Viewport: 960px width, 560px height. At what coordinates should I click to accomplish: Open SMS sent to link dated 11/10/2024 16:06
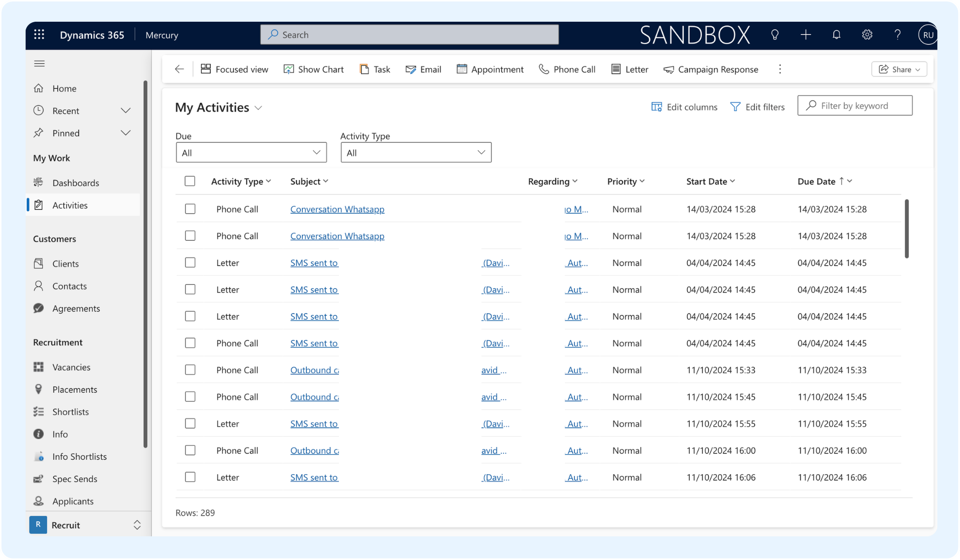[x=314, y=477]
